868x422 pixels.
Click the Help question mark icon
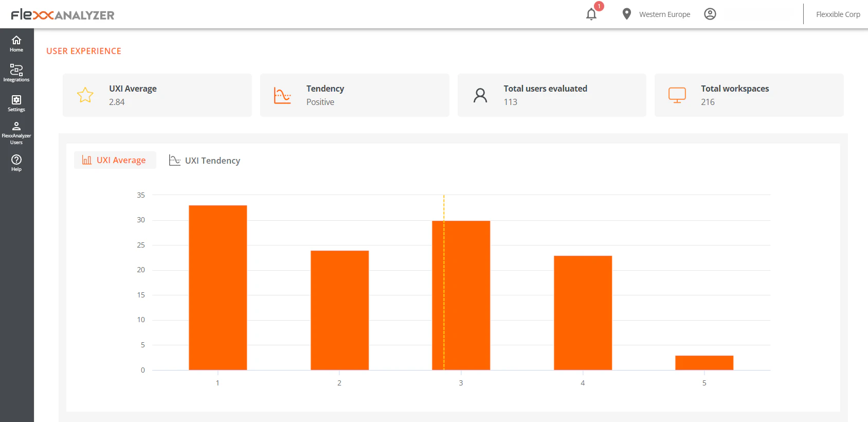point(16,162)
